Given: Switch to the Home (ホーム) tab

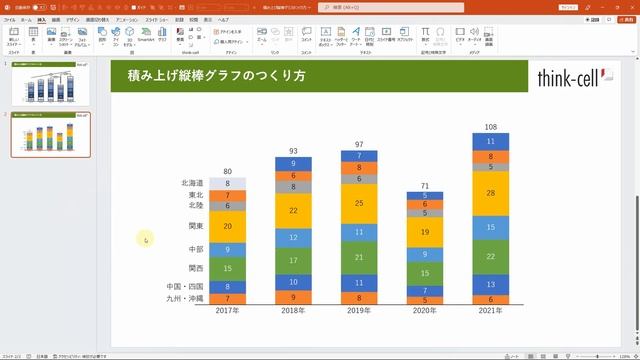Looking at the screenshot, I should click(x=26, y=20).
